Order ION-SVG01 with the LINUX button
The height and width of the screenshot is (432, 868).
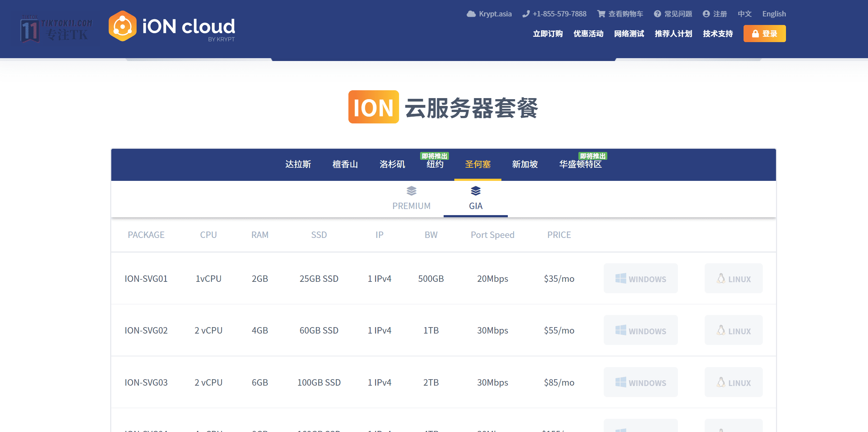734,278
